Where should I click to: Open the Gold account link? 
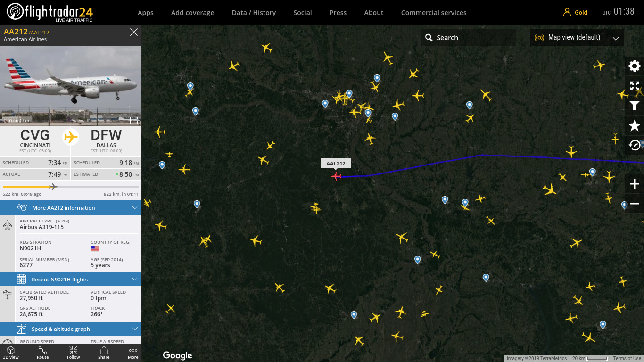click(x=575, y=13)
